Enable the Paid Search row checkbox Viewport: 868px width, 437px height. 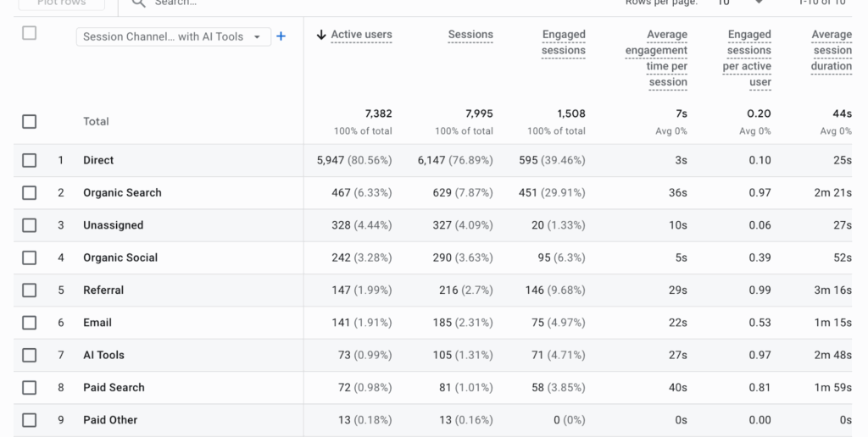pos(30,387)
